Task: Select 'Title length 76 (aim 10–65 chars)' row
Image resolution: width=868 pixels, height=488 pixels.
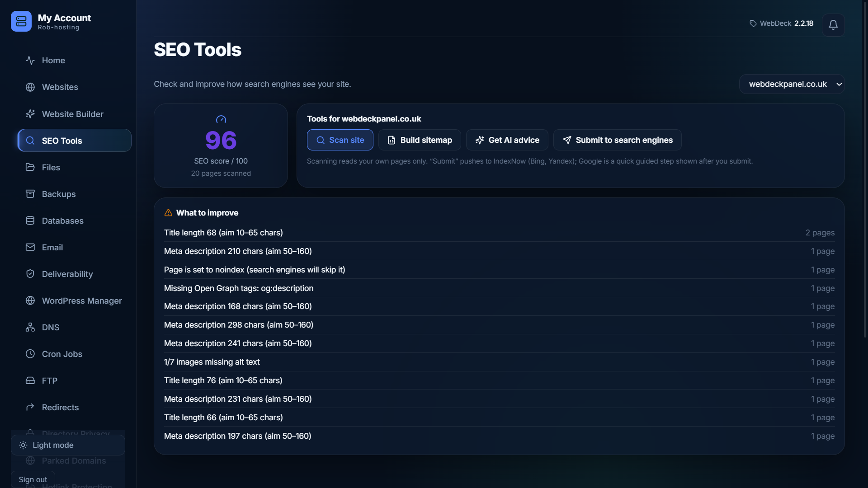Action: point(499,380)
